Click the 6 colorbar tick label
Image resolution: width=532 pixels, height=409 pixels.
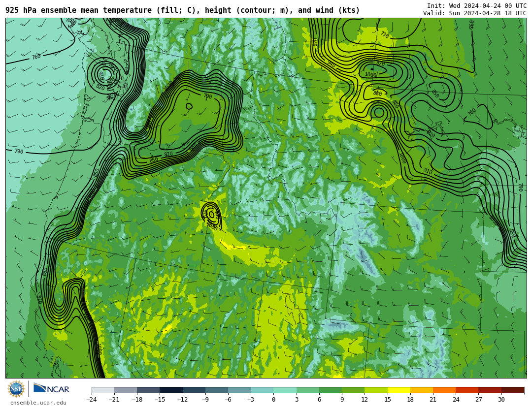coord(319,400)
